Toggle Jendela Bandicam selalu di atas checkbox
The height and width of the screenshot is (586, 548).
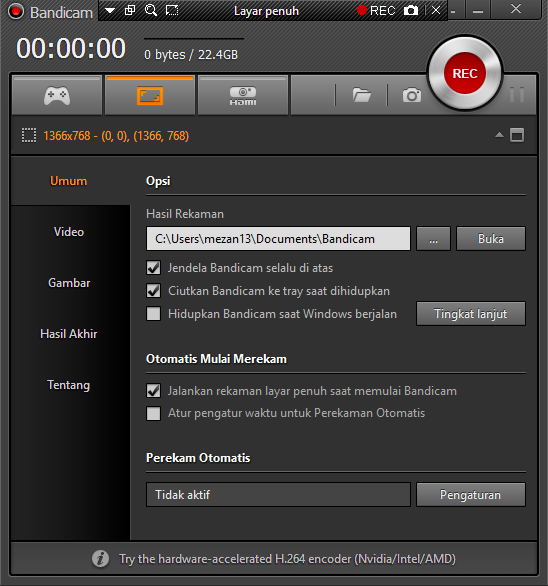tap(154, 268)
